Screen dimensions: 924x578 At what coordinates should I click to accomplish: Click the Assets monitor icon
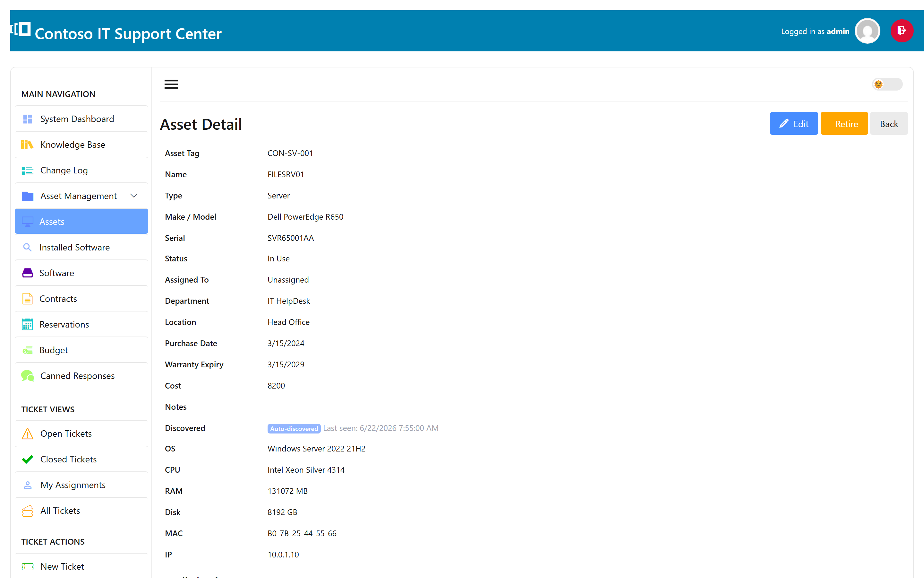28,222
